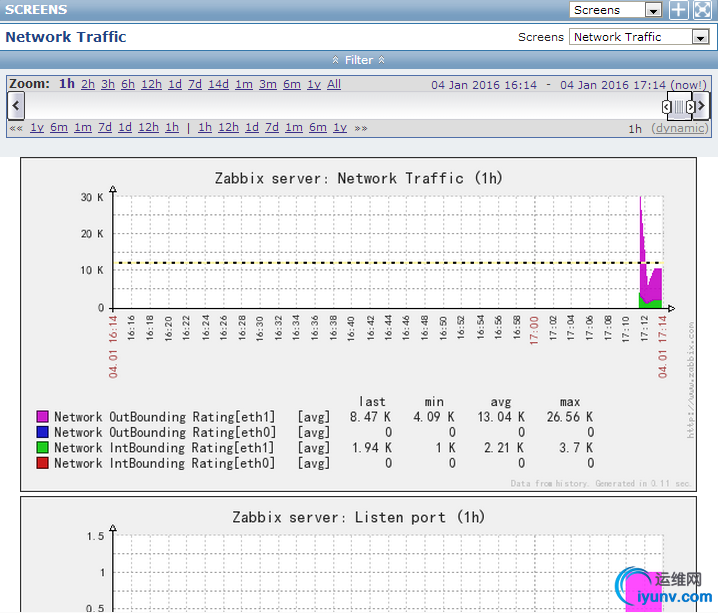This screenshot has width=718, height=613.
Task: Click the add to favourites plus icon
Action: (x=679, y=10)
